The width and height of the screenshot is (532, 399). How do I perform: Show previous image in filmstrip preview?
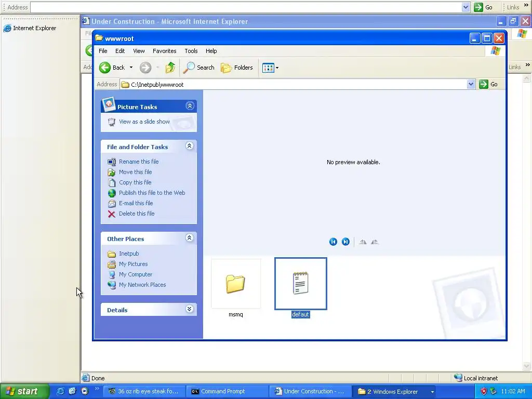[x=333, y=242]
